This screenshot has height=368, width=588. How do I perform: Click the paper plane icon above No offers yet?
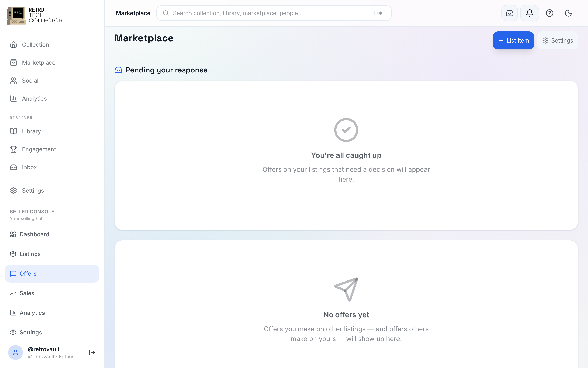346,289
